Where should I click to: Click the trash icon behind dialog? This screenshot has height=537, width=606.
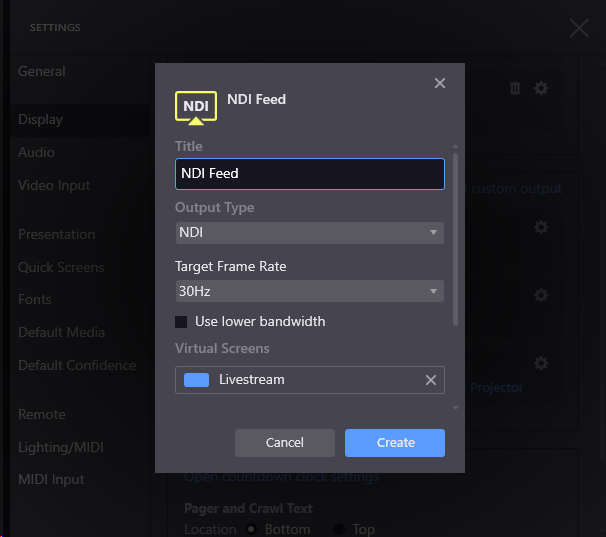tap(515, 88)
